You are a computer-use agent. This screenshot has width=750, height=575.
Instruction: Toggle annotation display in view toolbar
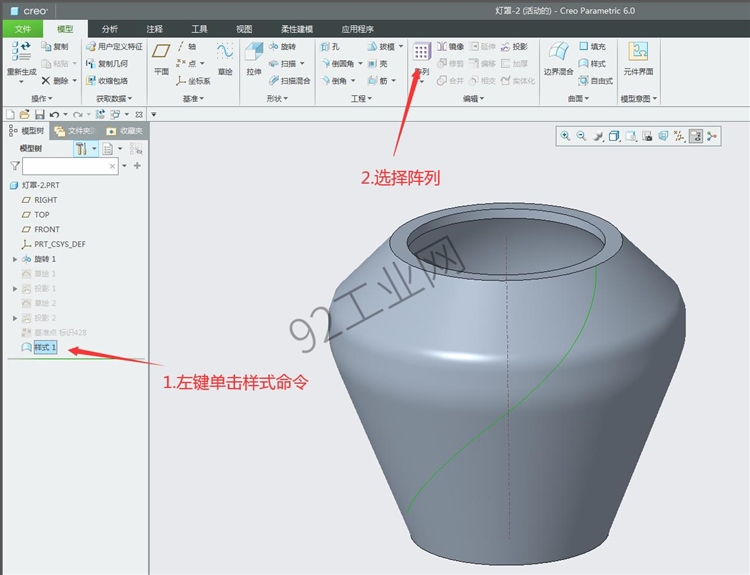(x=695, y=136)
